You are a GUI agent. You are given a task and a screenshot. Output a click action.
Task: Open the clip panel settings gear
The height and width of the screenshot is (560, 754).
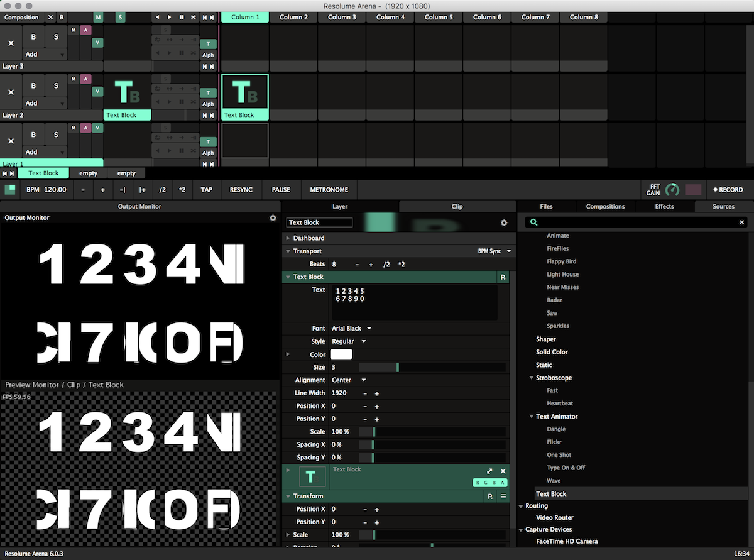pyautogui.click(x=504, y=222)
